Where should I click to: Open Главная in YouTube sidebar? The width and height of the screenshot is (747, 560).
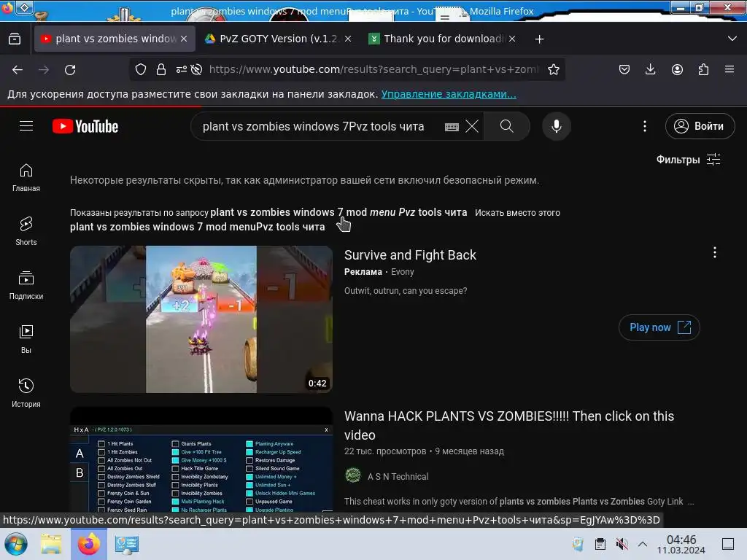(x=26, y=178)
